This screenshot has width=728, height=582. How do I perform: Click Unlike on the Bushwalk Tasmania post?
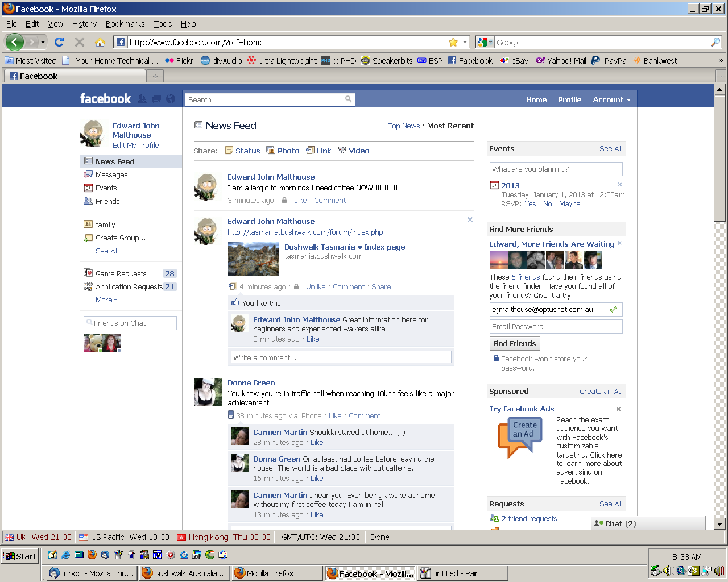coord(316,287)
